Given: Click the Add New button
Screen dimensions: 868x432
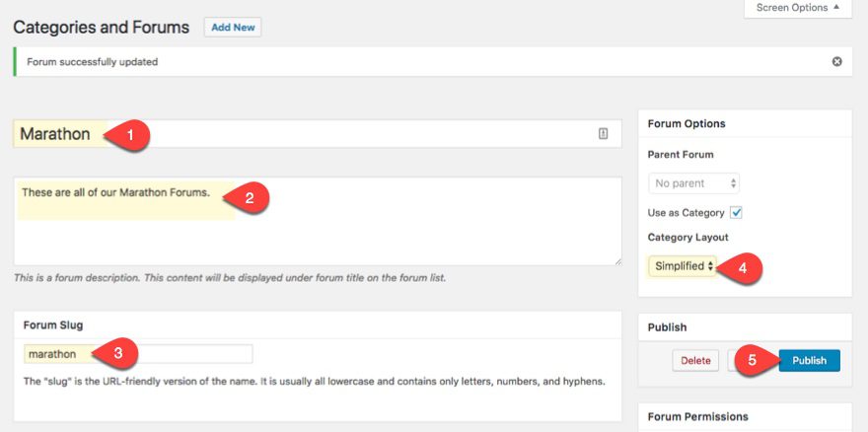Looking at the screenshot, I should tap(233, 28).
